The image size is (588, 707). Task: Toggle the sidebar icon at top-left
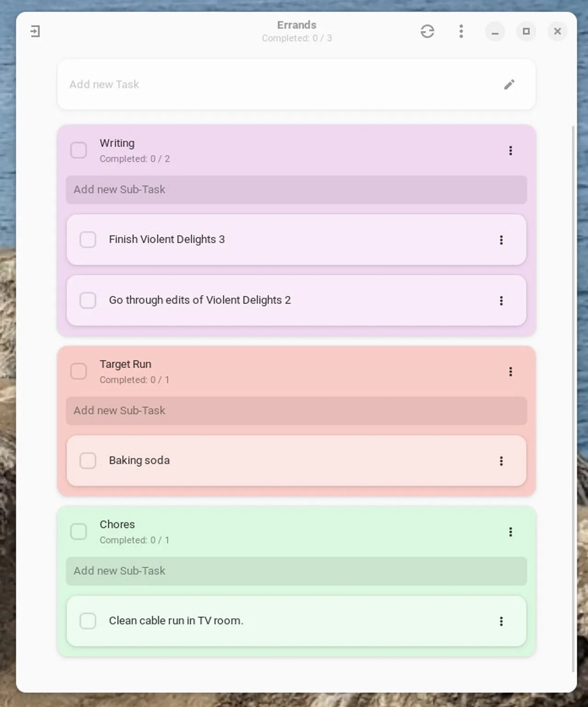click(35, 31)
